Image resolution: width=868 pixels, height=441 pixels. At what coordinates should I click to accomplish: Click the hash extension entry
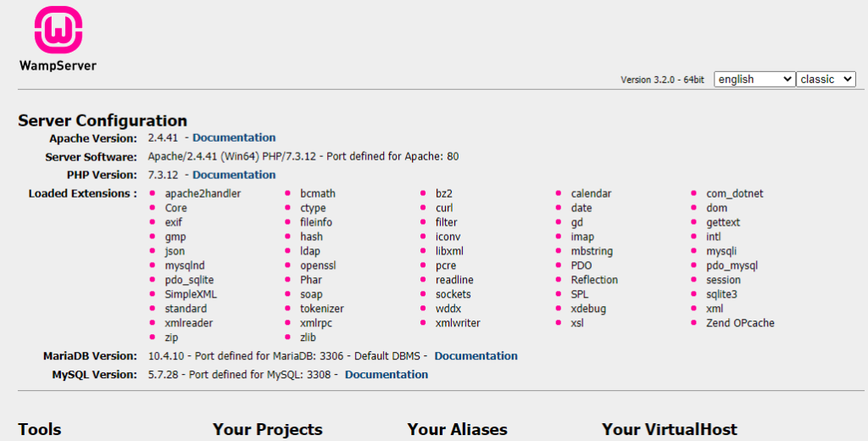tap(312, 237)
